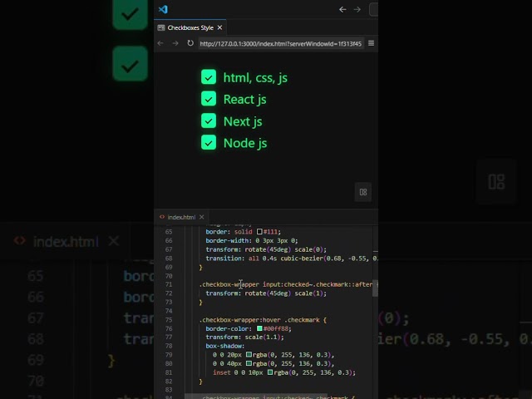Close the index.html editor tab
Screen dimensions: 532x399
coord(202,217)
